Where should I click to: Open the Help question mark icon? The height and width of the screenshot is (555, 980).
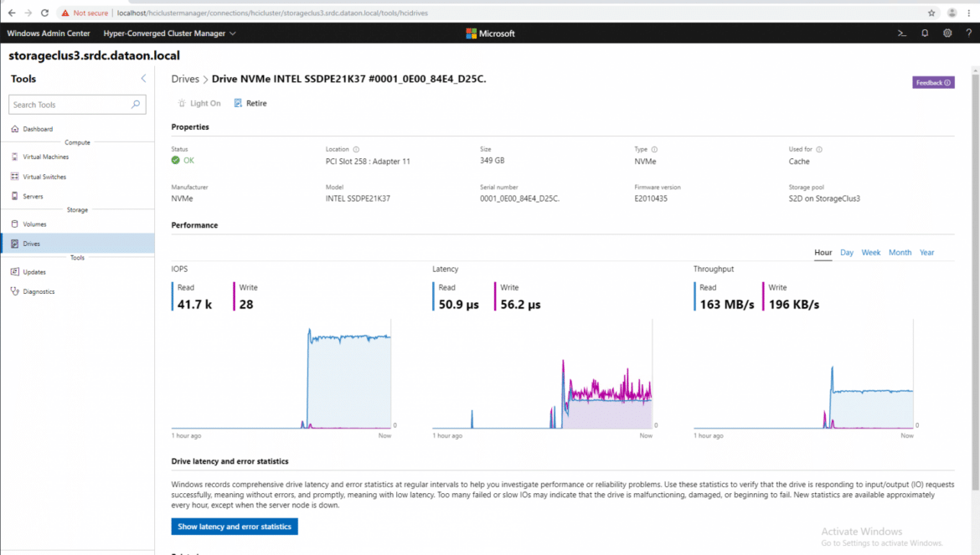[x=969, y=33]
